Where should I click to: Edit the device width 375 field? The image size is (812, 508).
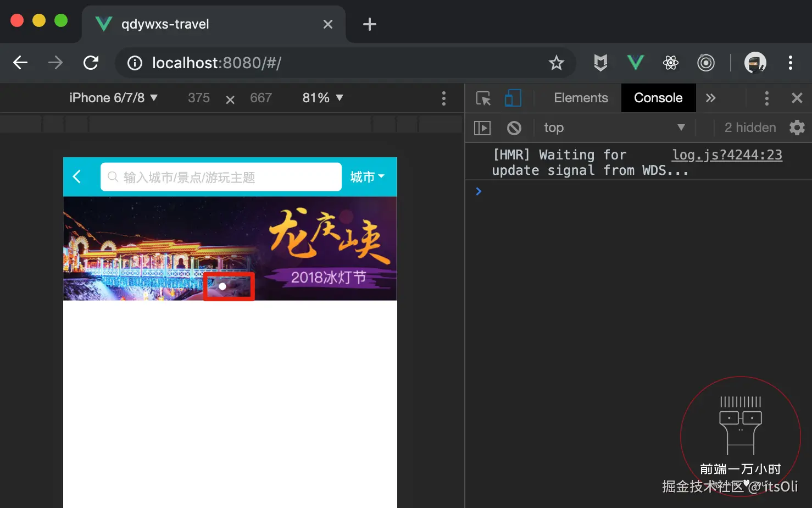pos(199,98)
